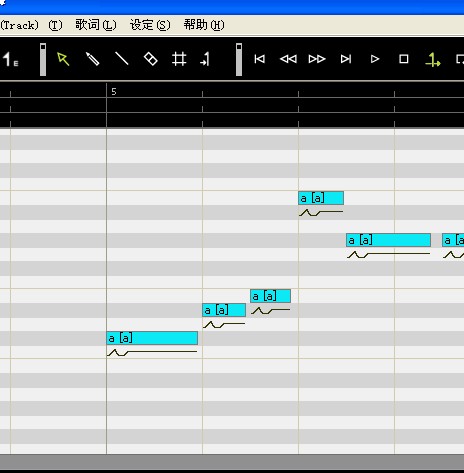Select the long lowest note at measure 5
The height and width of the screenshot is (473, 464).
pyautogui.click(x=152, y=338)
